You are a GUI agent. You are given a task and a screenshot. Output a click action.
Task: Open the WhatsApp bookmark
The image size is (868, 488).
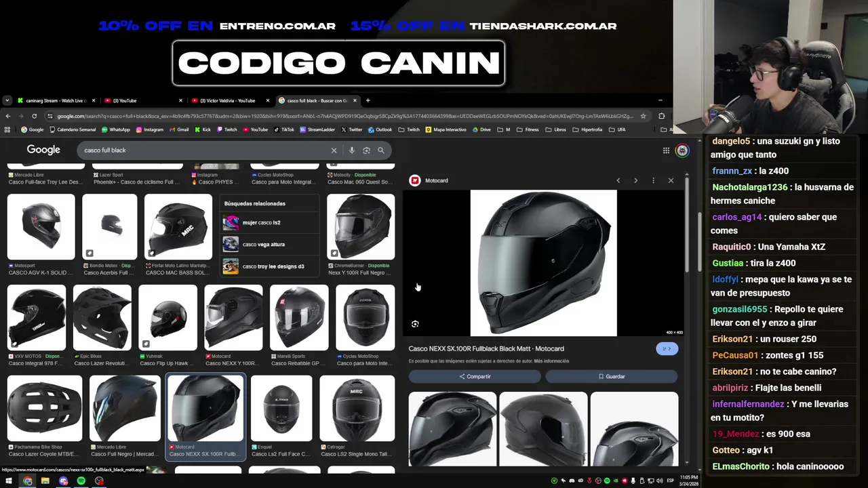pyautogui.click(x=116, y=129)
